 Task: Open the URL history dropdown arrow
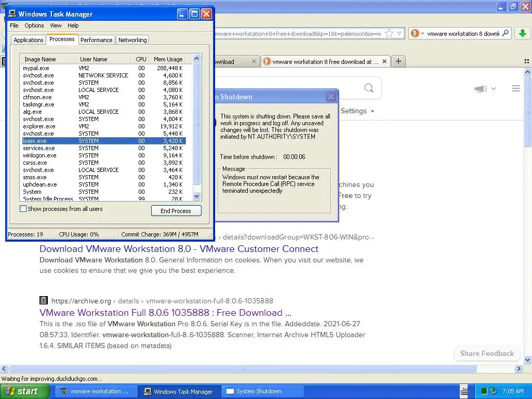(400, 33)
